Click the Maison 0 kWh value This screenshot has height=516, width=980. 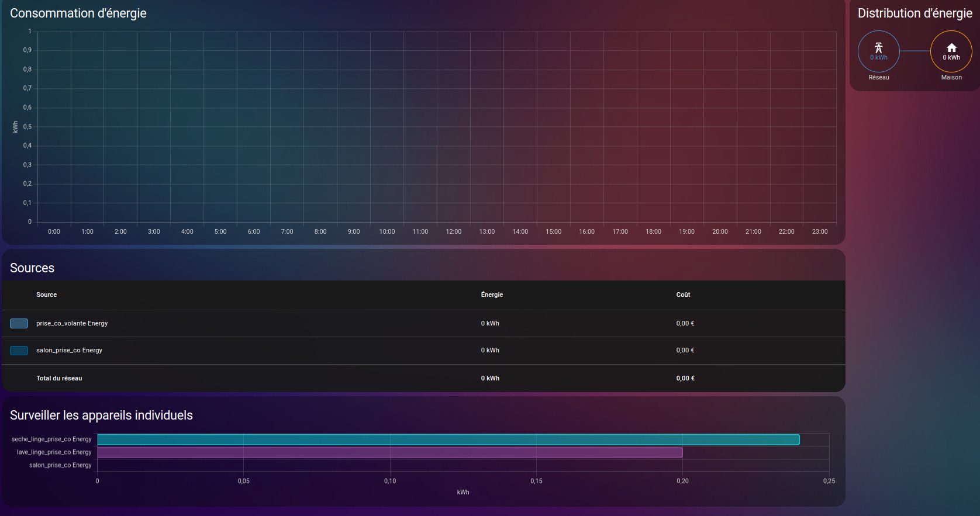951,58
